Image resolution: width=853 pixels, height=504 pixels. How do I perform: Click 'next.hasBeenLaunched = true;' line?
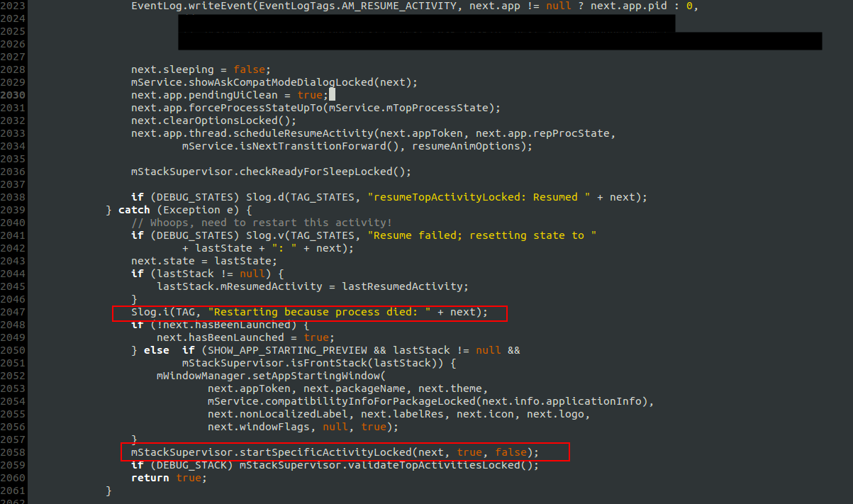coord(245,337)
